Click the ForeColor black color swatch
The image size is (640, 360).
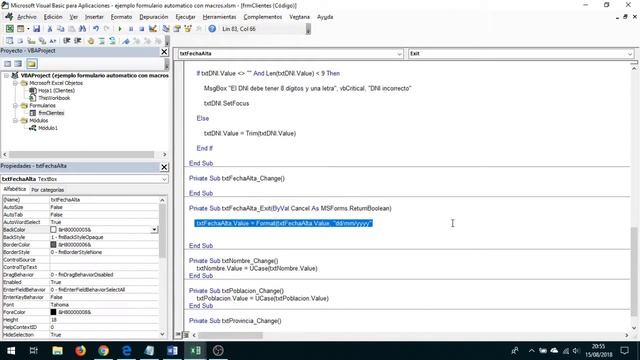pyautogui.click(x=53, y=312)
